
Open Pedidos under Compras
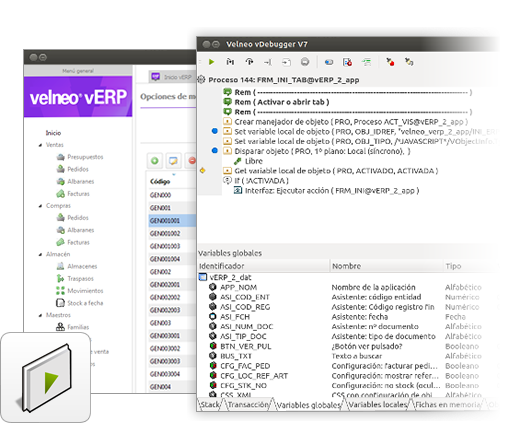click(78, 218)
